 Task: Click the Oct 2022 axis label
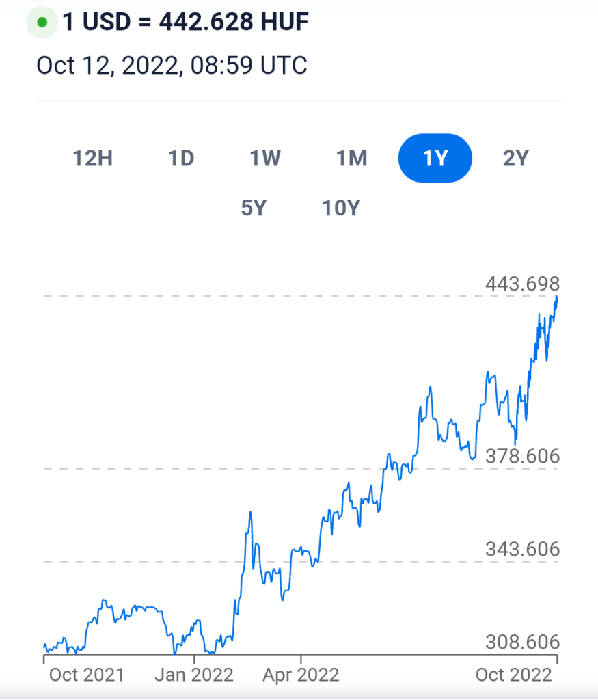tap(513, 675)
